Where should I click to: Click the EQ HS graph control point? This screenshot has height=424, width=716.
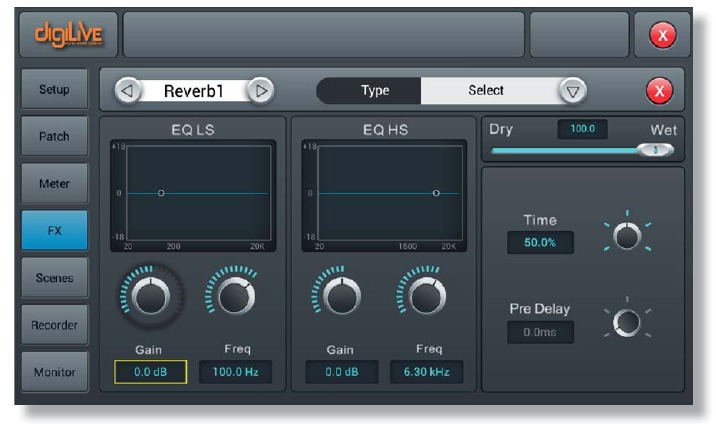point(436,193)
